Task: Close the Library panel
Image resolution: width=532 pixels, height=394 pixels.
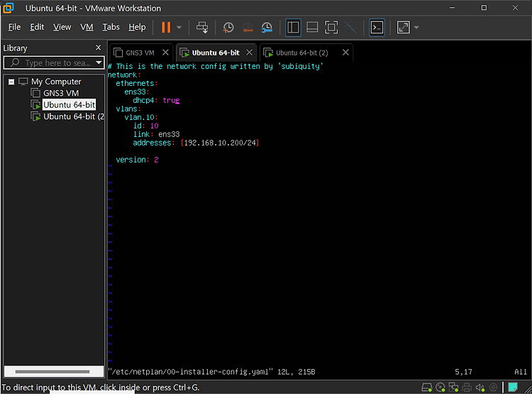Action: (x=99, y=48)
